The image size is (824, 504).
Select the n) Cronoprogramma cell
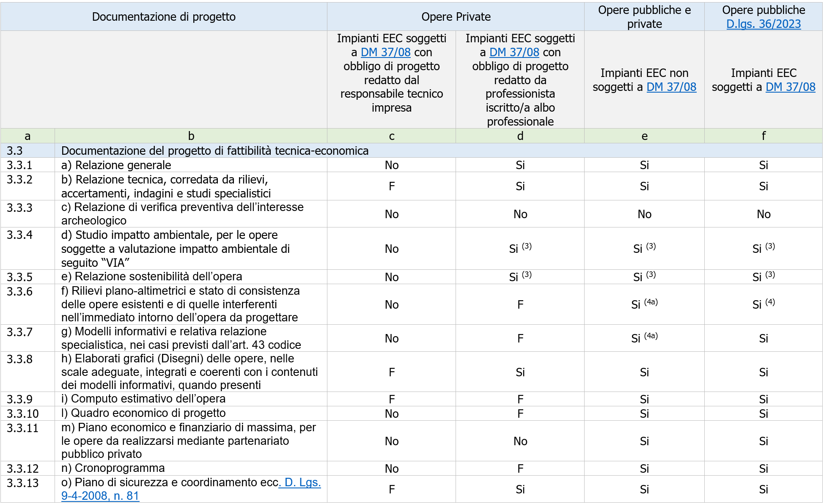(x=113, y=468)
